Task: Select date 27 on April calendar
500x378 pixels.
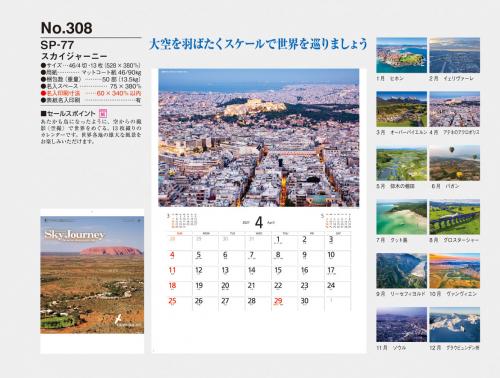Action: tap(225, 301)
